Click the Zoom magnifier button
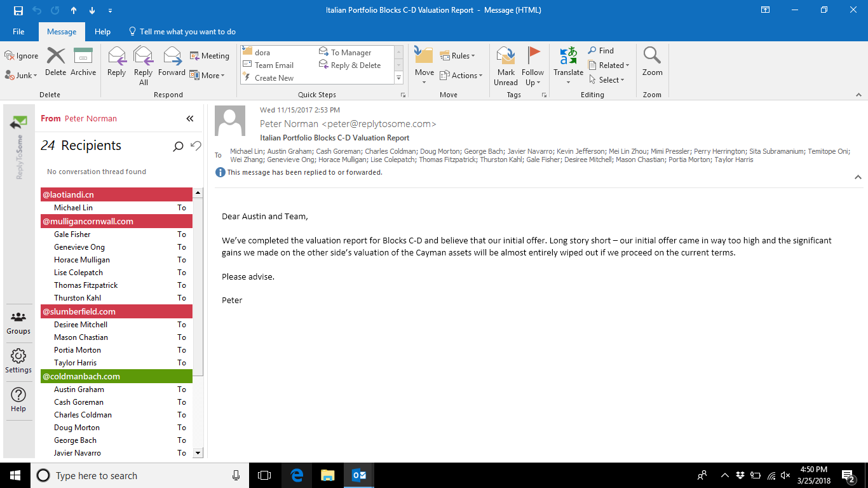 (653, 62)
